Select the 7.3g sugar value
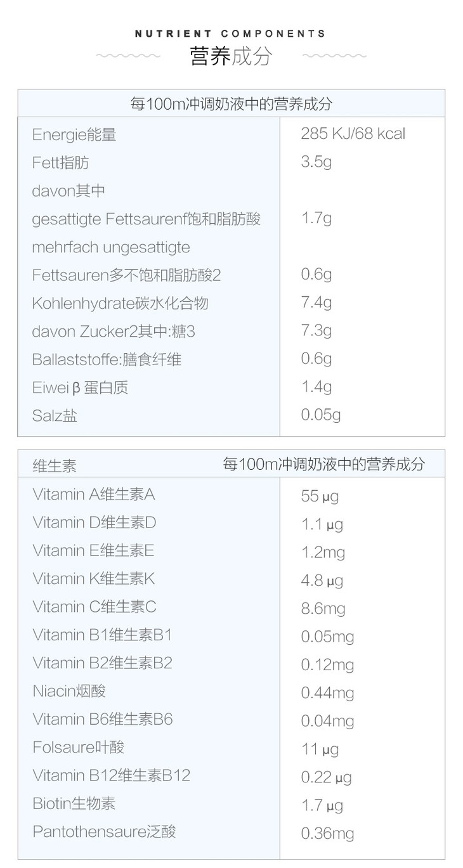The width and height of the screenshot is (463, 868). pos(316,330)
